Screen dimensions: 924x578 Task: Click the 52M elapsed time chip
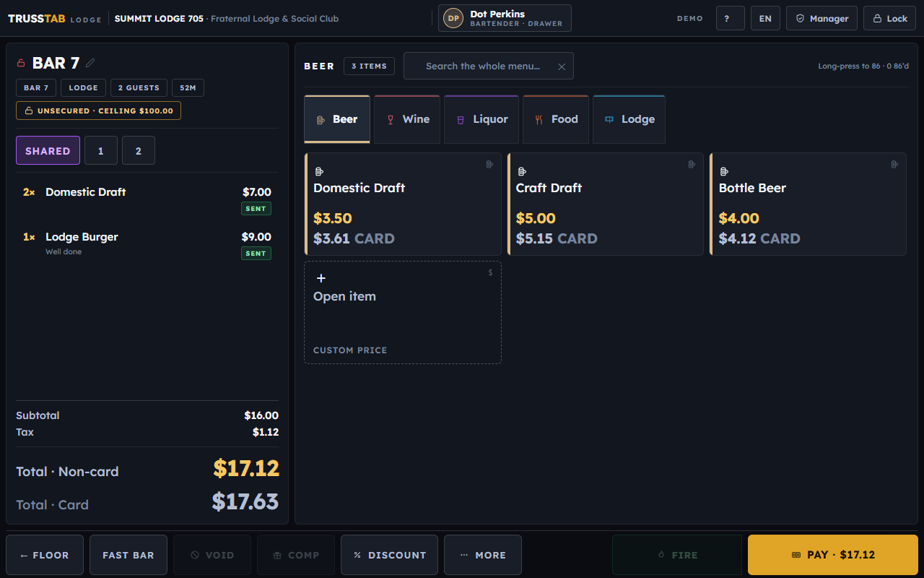pos(188,87)
